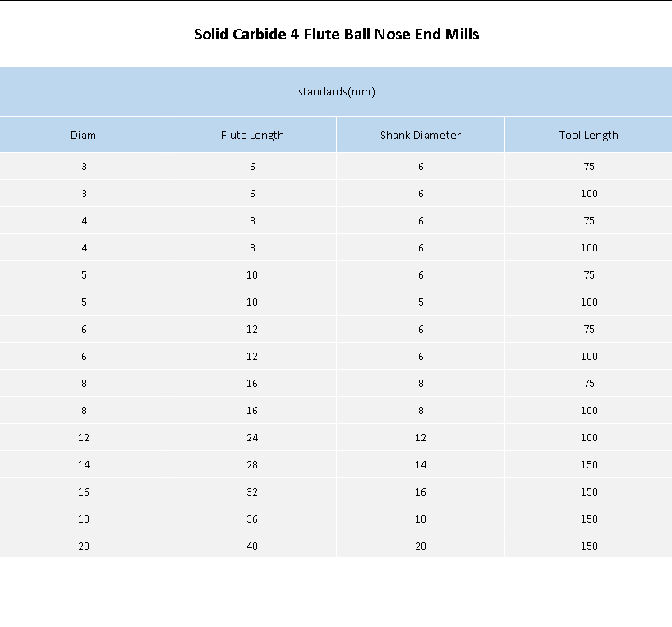
Task: Select the 'standards(mm)' header band
Action: tap(336, 91)
